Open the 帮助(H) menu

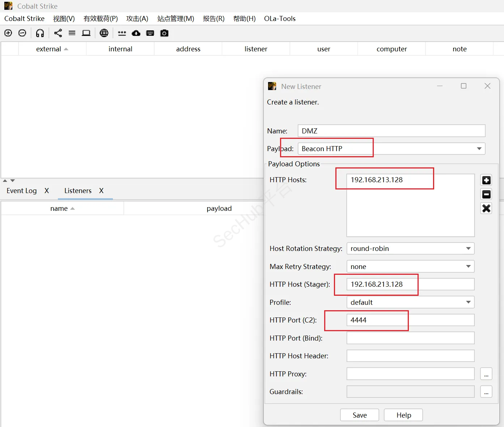244,19
